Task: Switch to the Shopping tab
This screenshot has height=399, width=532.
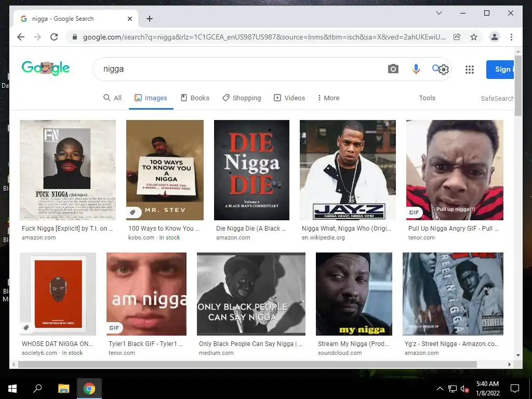Action: [242, 98]
